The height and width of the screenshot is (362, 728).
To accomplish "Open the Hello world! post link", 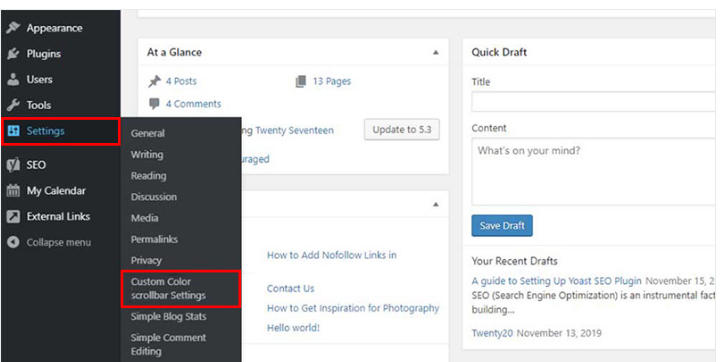I will click(x=293, y=328).
